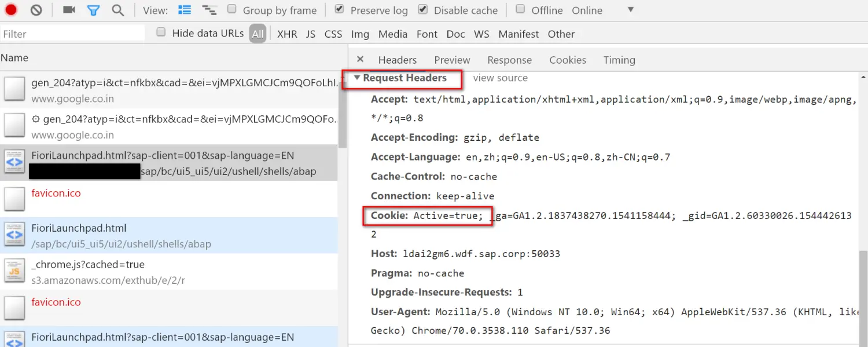Select second favicon.ico failed request
The height and width of the screenshot is (347, 868).
(x=169, y=308)
